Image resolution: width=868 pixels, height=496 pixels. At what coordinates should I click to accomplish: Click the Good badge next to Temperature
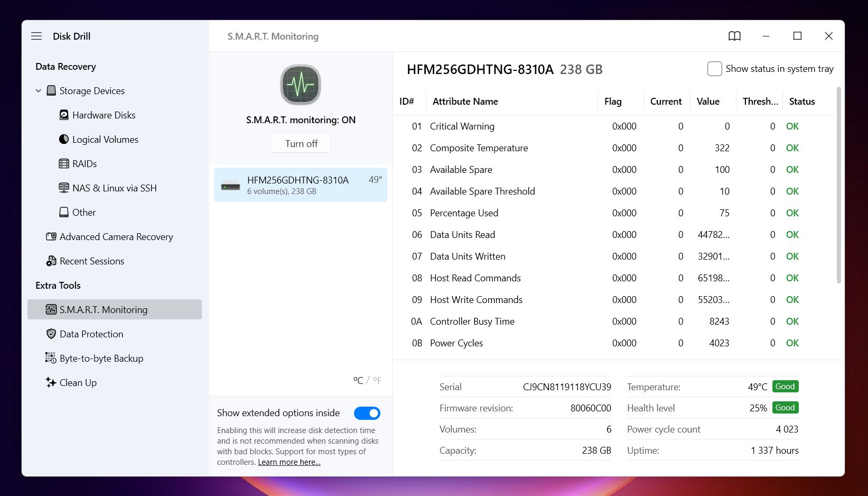tap(785, 387)
